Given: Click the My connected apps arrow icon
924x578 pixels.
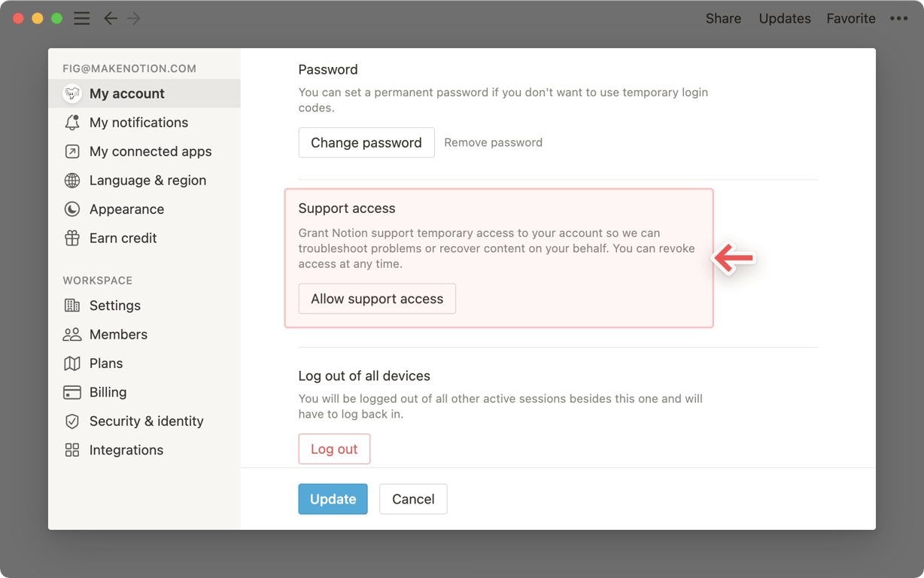Looking at the screenshot, I should point(72,151).
